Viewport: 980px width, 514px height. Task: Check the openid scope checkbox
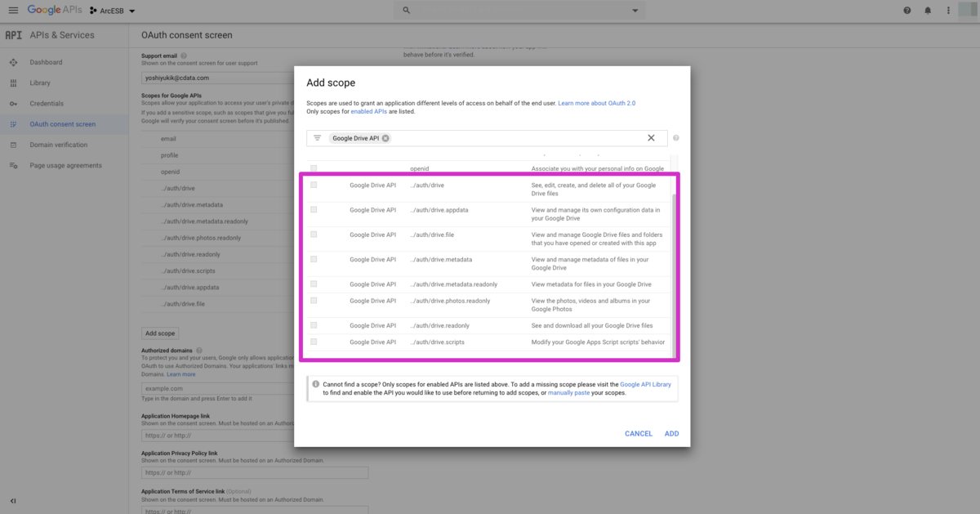pos(314,168)
